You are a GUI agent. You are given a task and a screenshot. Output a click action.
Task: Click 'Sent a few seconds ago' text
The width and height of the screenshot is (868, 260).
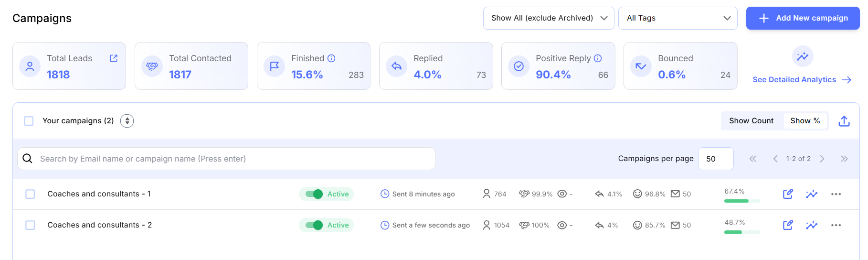pyautogui.click(x=431, y=225)
